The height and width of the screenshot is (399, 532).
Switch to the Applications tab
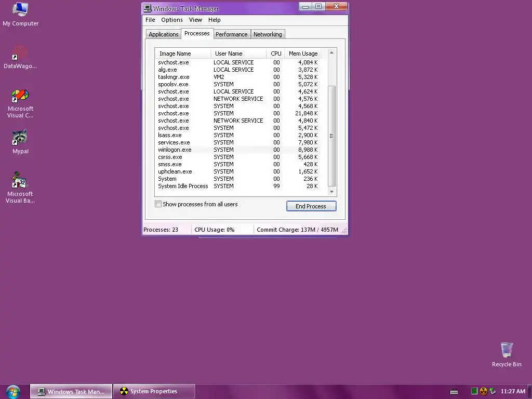point(163,34)
